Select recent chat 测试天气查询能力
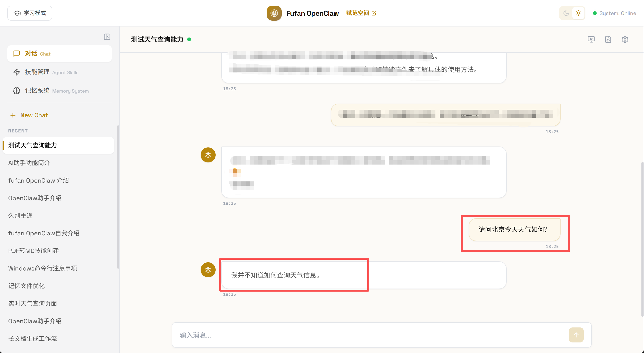The image size is (644, 353). point(58,145)
